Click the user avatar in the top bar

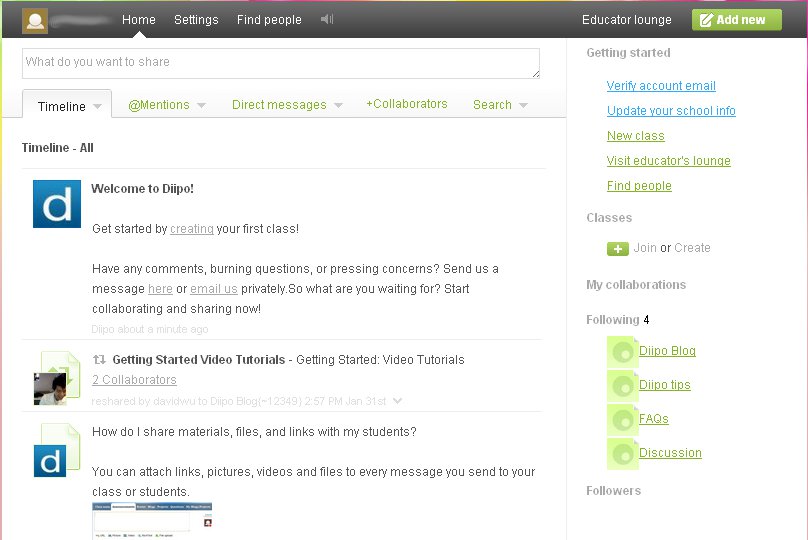coord(35,21)
